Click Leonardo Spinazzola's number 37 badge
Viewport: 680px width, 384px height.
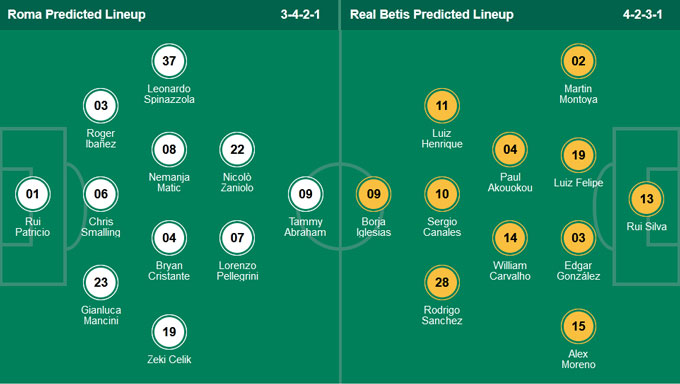(169, 61)
